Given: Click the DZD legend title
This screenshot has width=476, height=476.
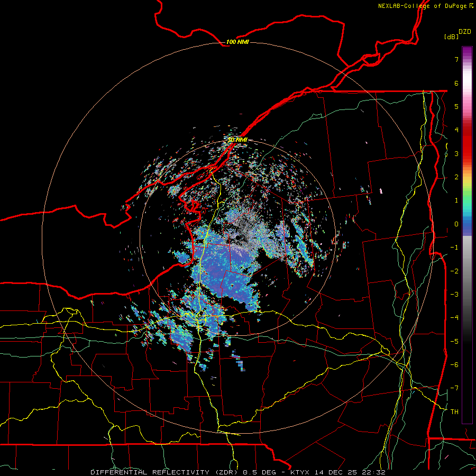Looking at the screenshot, I should point(465,32).
